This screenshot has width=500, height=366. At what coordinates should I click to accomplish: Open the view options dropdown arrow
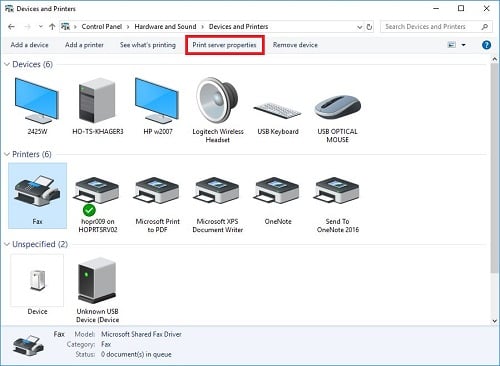click(x=463, y=45)
